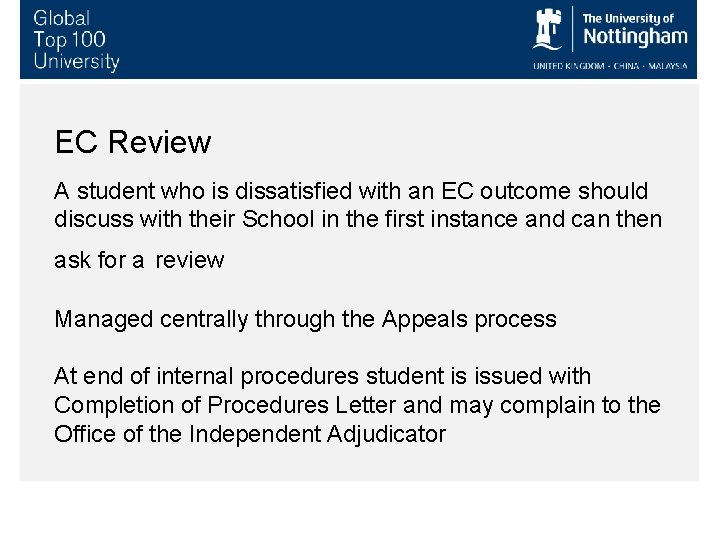This screenshot has height=540, width=720.
Task: Click the word 'MALAYSIA' in the header tagline
Action: coord(668,66)
